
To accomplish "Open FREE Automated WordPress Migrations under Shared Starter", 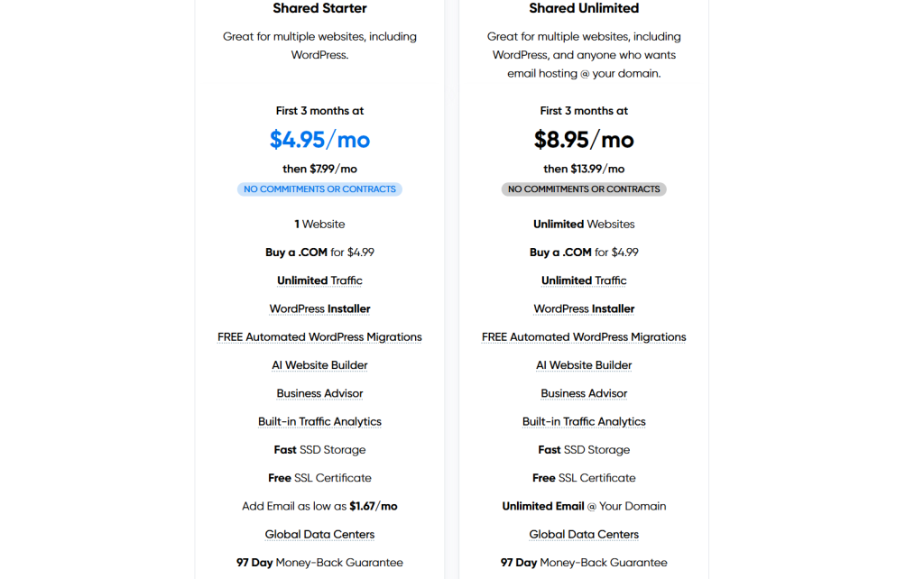I will click(319, 337).
